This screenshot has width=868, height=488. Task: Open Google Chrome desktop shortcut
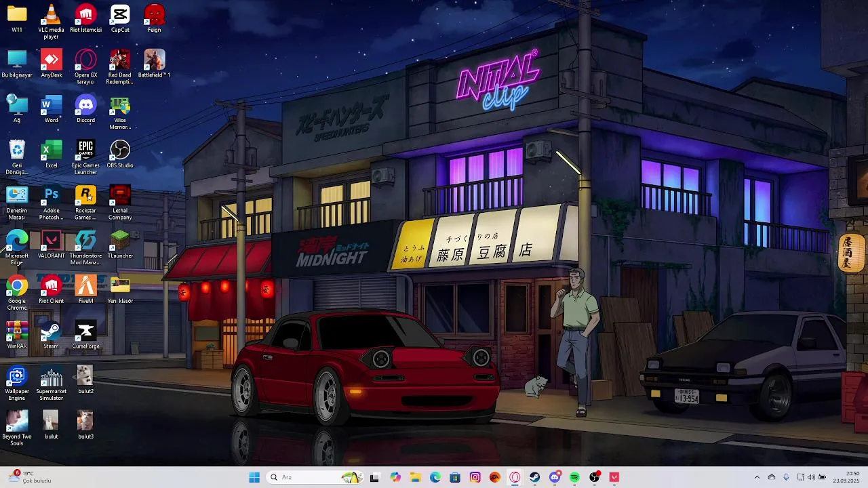[17, 293]
